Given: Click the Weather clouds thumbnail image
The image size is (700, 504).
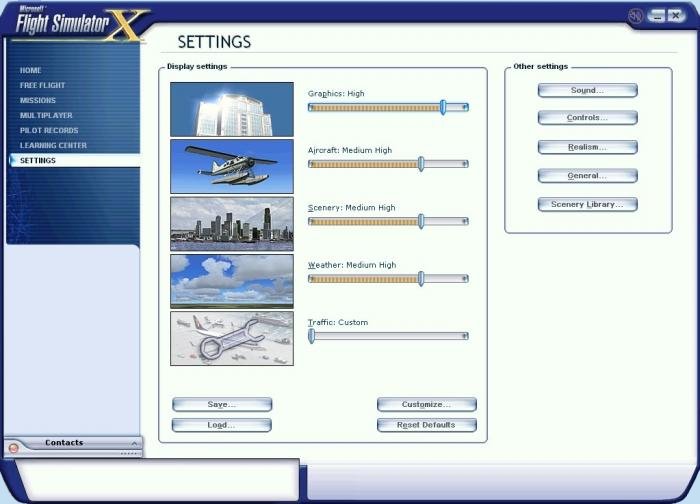Looking at the screenshot, I should [232, 280].
